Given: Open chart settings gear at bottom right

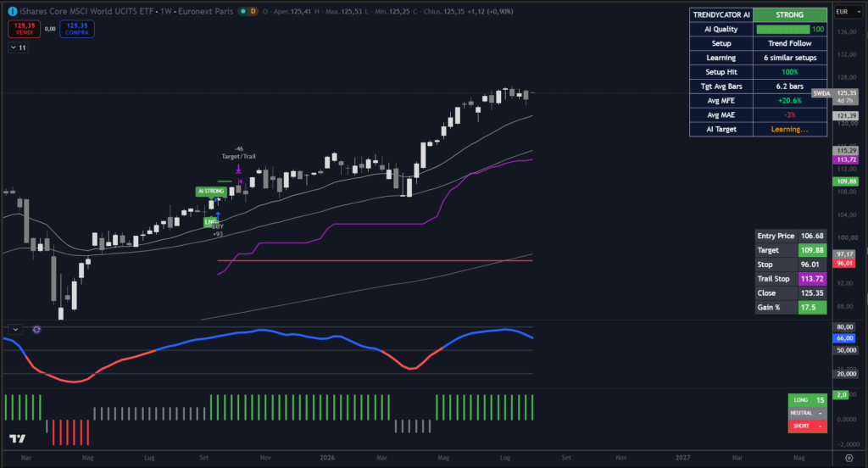Looking at the screenshot, I should pos(849,458).
